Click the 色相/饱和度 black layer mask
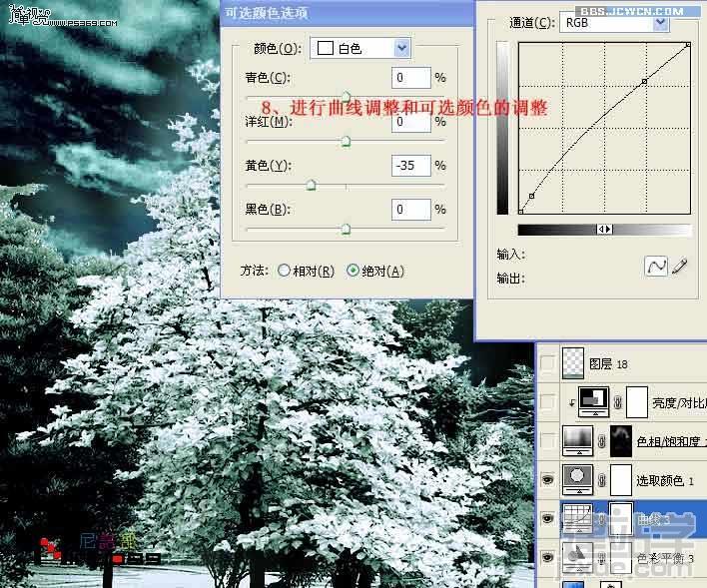Screen dimensions: 707x588 pyautogui.click(x=621, y=440)
